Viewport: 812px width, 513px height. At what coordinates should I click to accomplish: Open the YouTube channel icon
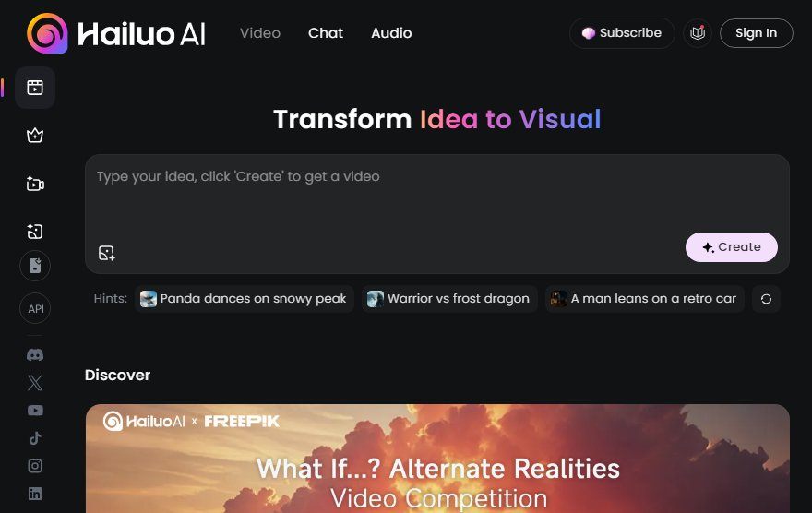pyautogui.click(x=35, y=411)
